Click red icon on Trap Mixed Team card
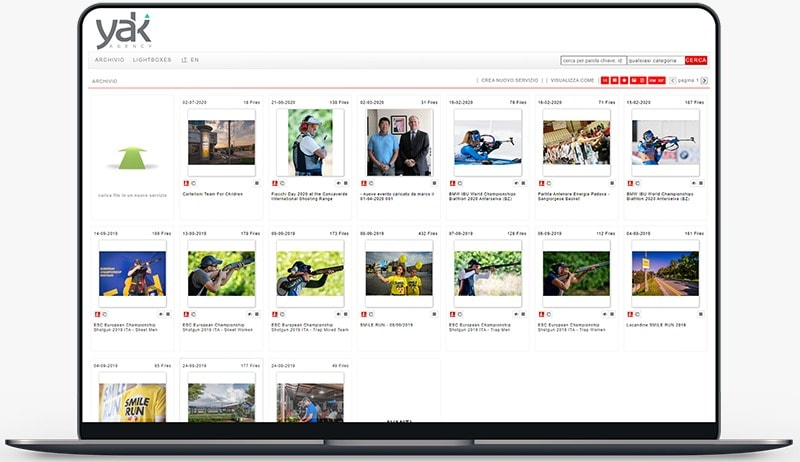Image resolution: width=800 pixels, height=462 pixels. coord(275,314)
